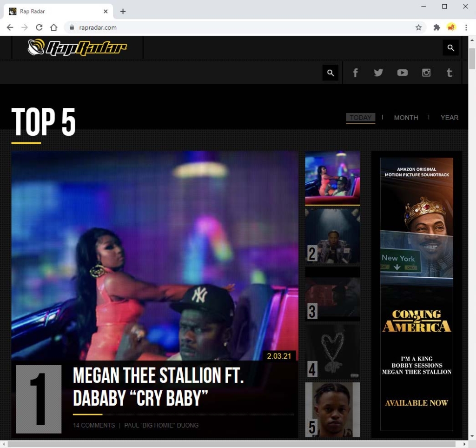This screenshot has width=476, height=448.
Task: Visit Rap Radar's YouTube channel
Action: tap(402, 73)
